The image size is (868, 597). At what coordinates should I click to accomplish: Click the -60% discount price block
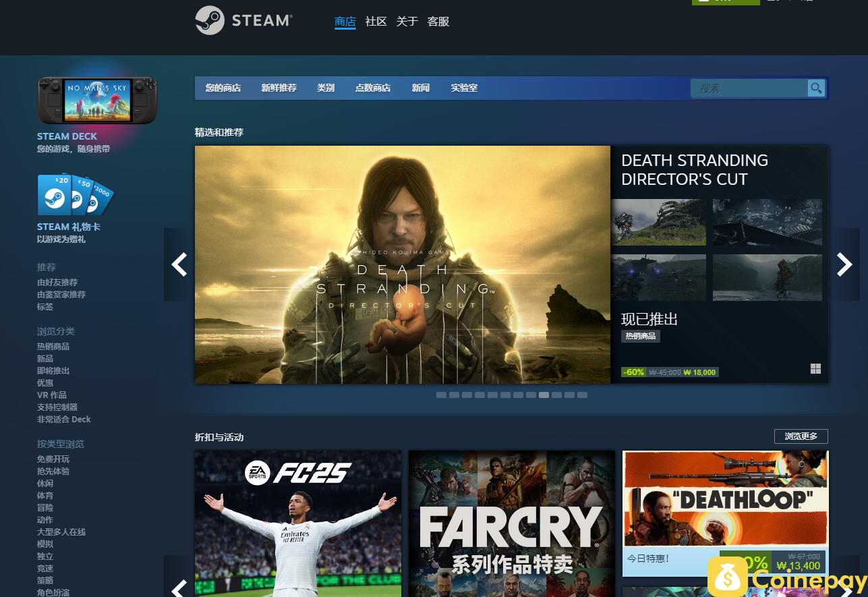pos(670,372)
